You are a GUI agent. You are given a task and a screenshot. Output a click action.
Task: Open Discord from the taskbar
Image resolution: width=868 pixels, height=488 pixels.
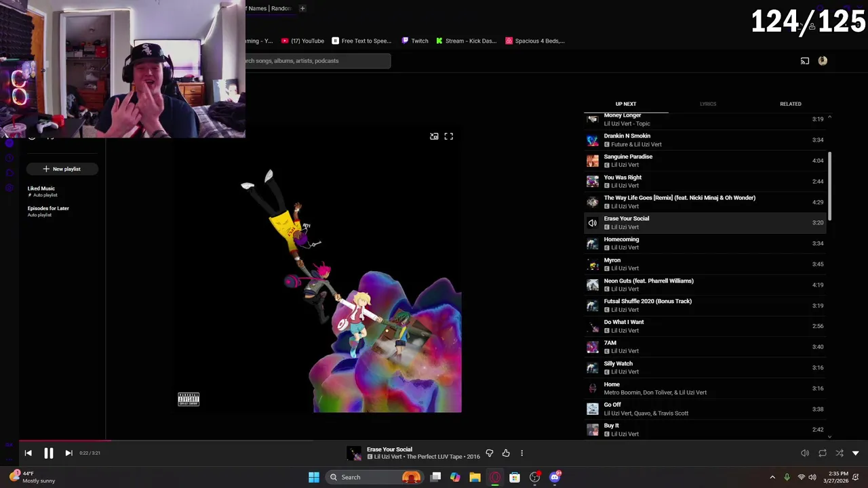pos(555,477)
